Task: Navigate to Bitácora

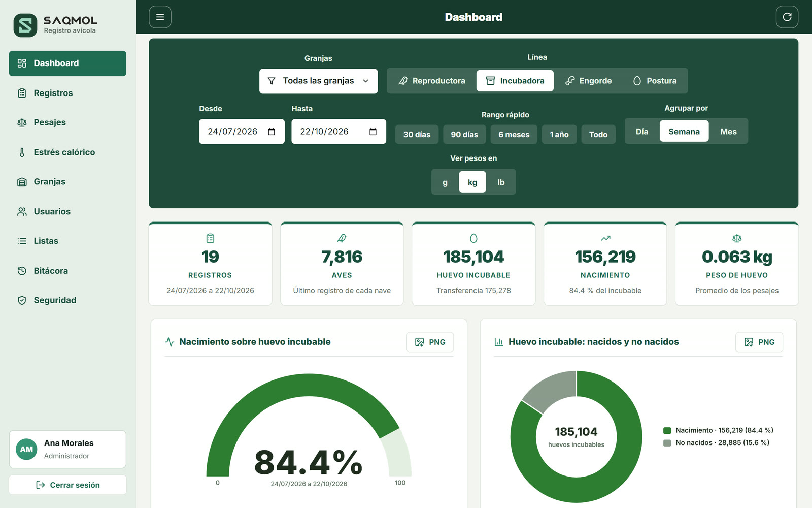Action: pos(67,271)
